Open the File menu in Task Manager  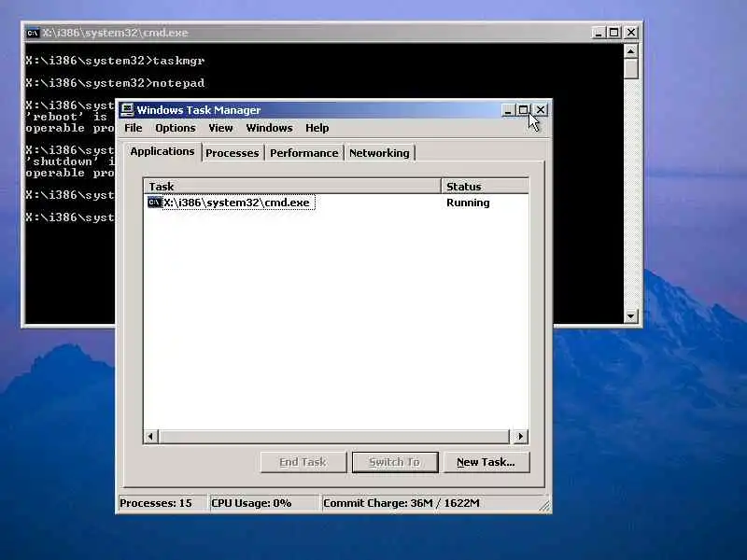tap(133, 128)
